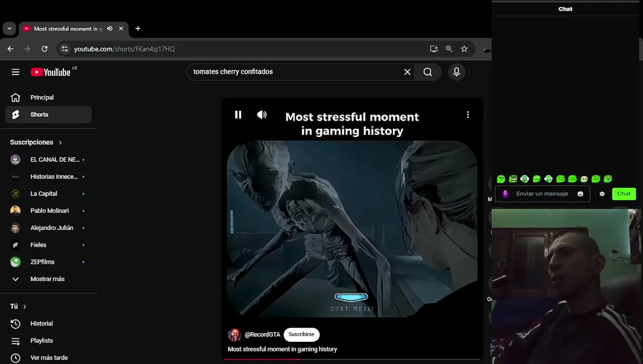Clear the search box text
The width and height of the screenshot is (643, 364).
407,72
